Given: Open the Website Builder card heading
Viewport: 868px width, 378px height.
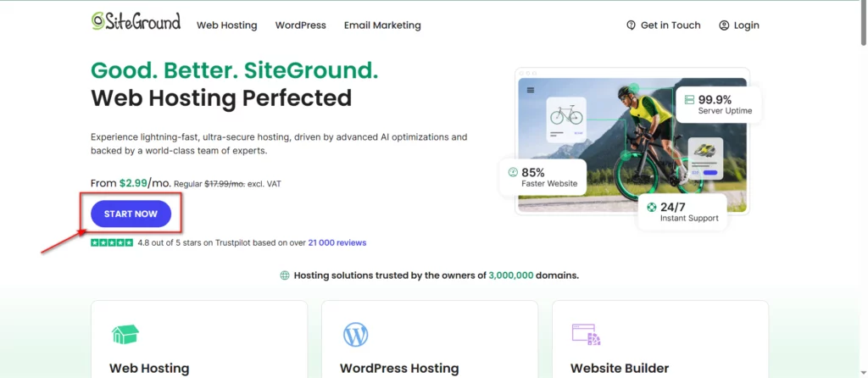Looking at the screenshot, I should (620, 368).
